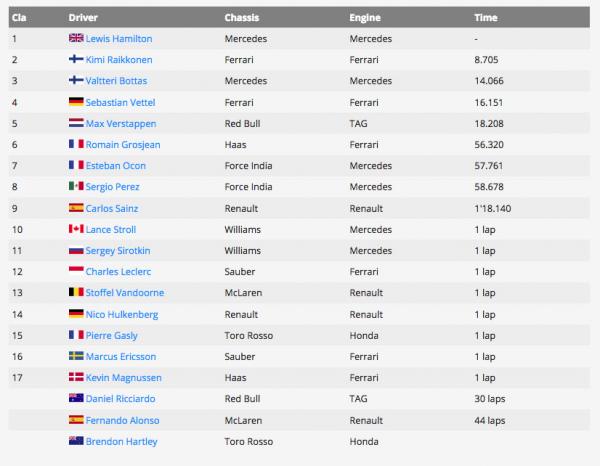600x466 pixels.
Task: Click the Engine column header
Action: point(365,17)
